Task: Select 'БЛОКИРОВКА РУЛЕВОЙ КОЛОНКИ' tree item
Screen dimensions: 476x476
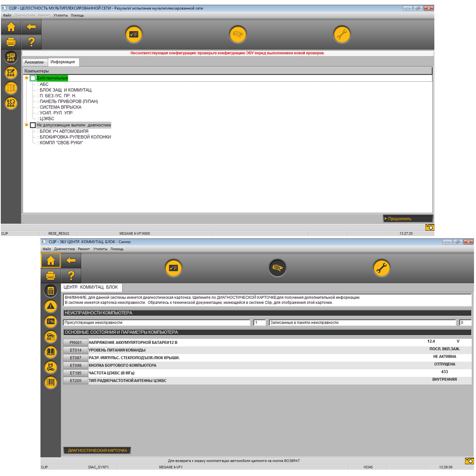Action: [x=75, y=137]
